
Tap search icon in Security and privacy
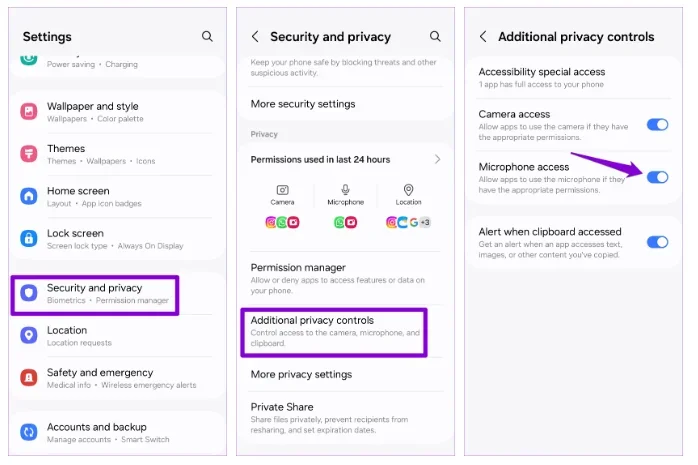coord(435,36)
